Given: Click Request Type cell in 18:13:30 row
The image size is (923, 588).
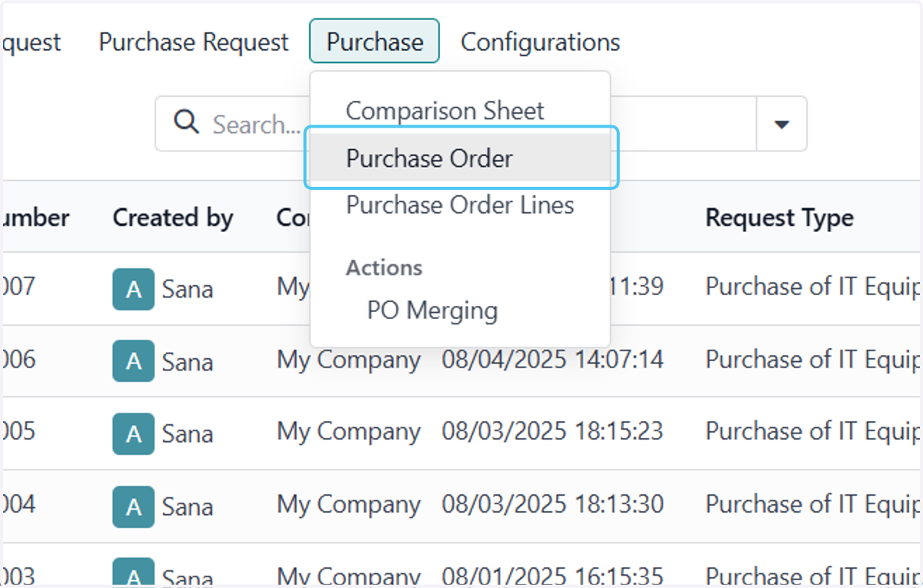Looking at the screenshot, I should (814, 505).
